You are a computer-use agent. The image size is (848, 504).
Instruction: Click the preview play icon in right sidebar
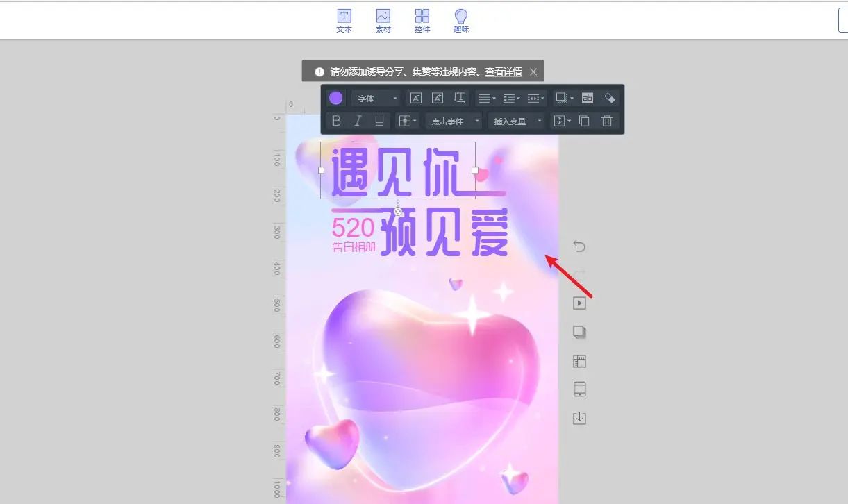pyautogui.click(x=579, y=303)
